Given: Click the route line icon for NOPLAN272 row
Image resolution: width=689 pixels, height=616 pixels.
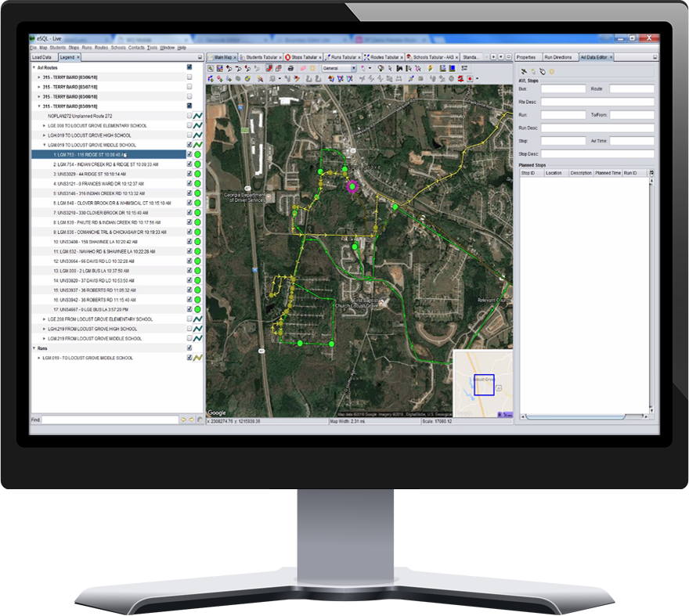Looking at the screenshot, I should 198,116.
